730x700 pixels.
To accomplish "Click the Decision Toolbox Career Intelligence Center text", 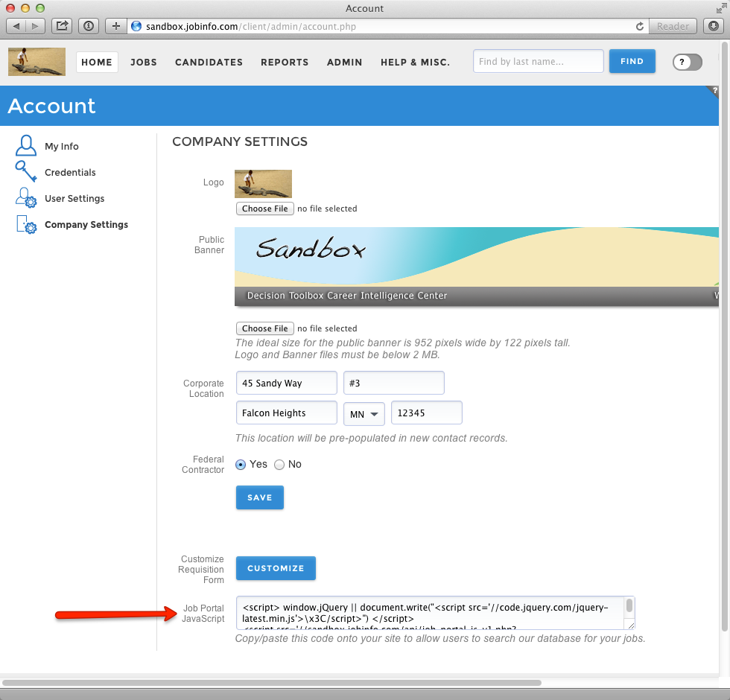I will (x=347, y=296).
